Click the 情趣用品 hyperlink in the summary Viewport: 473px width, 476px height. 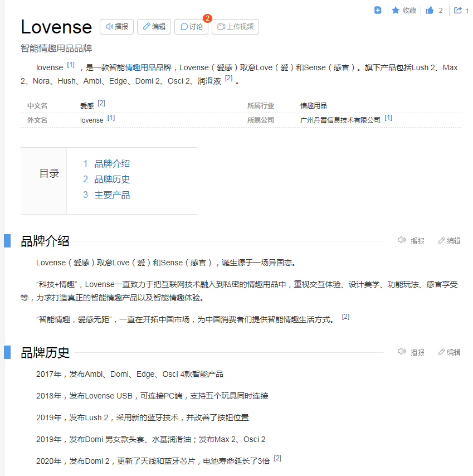point(140,68)
